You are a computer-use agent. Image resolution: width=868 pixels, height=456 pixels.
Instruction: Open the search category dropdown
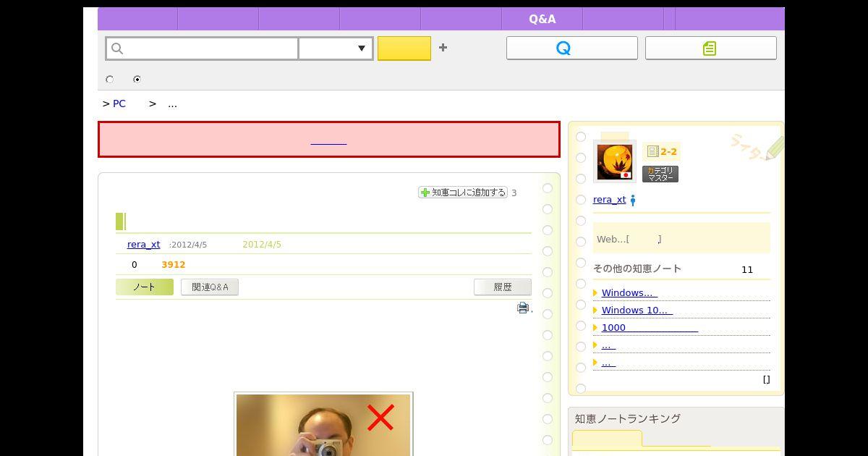point(336,48)
